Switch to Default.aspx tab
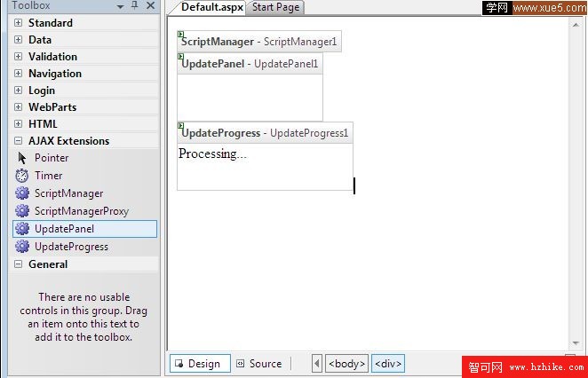Image resolution: width=588 pixels, height=378 pixels. pos(212,7)
